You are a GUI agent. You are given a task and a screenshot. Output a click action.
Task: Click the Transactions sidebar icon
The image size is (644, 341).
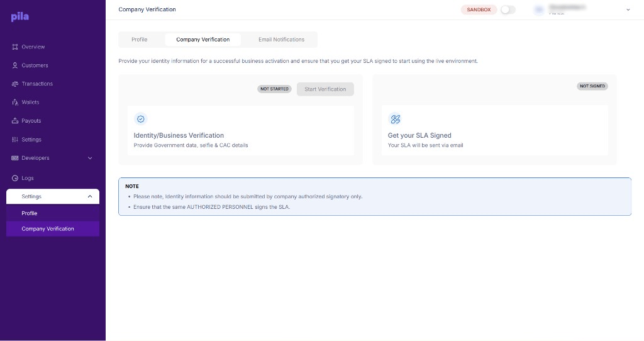click(x=15, y=84)
